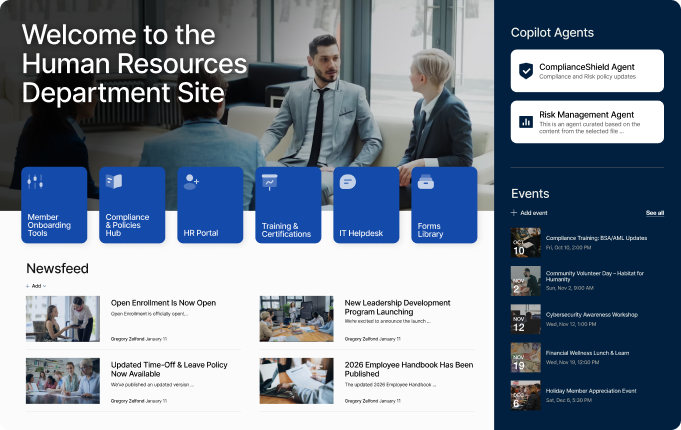
Task: Click the See all events link
Action: [654, 213]
